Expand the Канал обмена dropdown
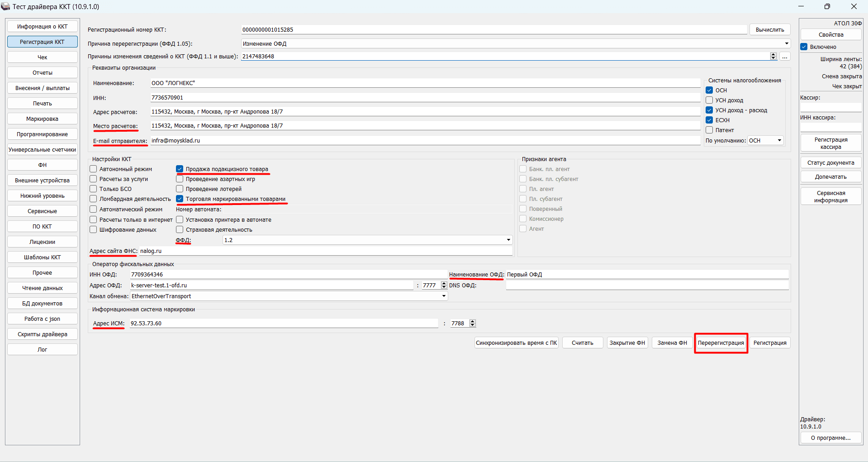This screenshot has height=462, width=868. click(x=444, y=296)
